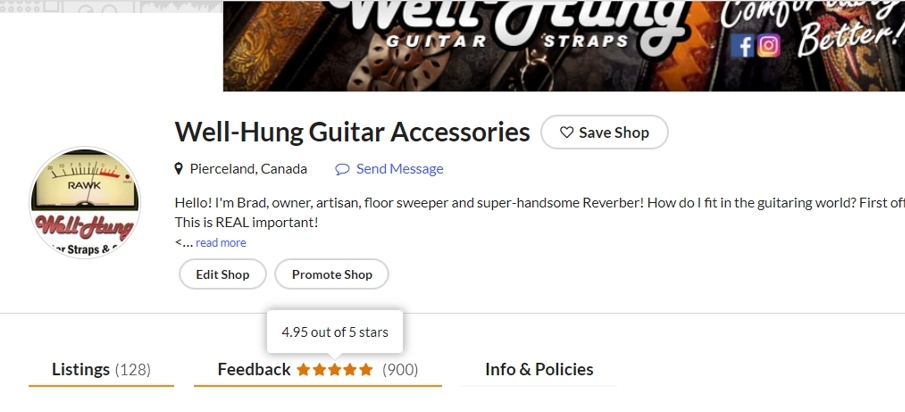Expand the description with read more
The width and height of the screenshot is (905, 412).
tap(221, 243)
